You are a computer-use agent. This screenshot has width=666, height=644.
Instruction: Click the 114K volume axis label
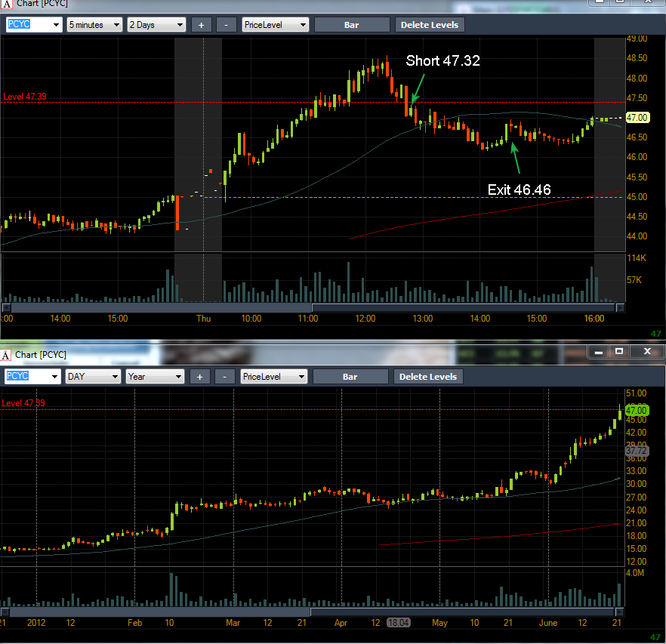(637, 258)
